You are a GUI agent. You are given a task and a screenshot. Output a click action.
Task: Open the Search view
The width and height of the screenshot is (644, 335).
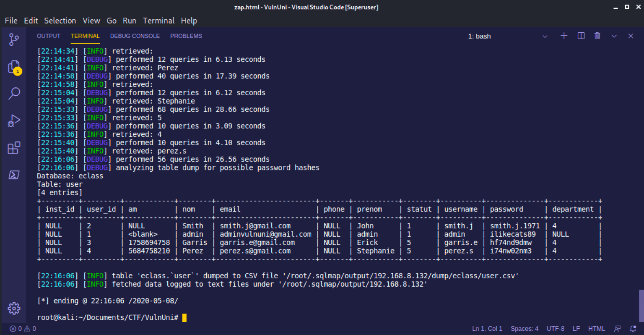point(14,94)
